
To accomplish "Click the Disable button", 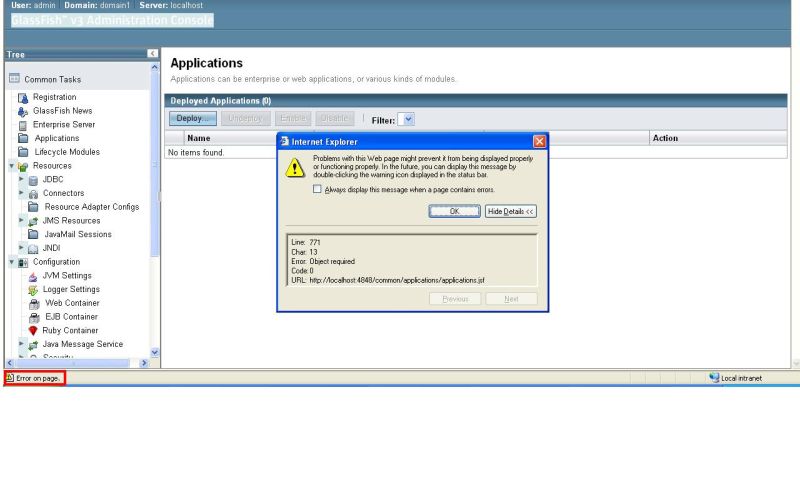I will [x=334, y=118].
